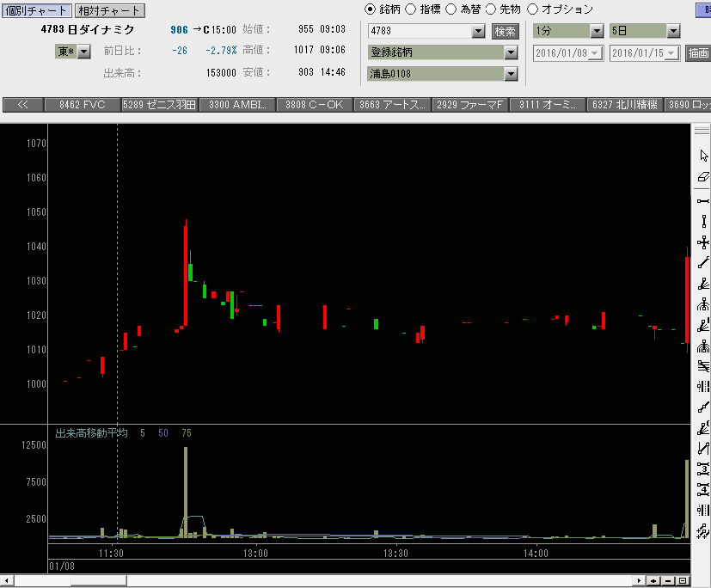Screen dimensions: 711x588
Task: Click the toolbar grip handle at top
Action: point(702,131)
